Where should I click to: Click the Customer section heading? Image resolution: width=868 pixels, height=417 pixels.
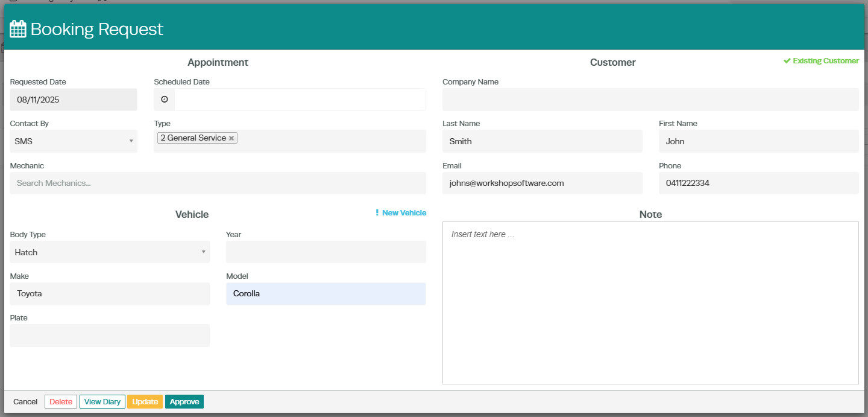(612, 62)
